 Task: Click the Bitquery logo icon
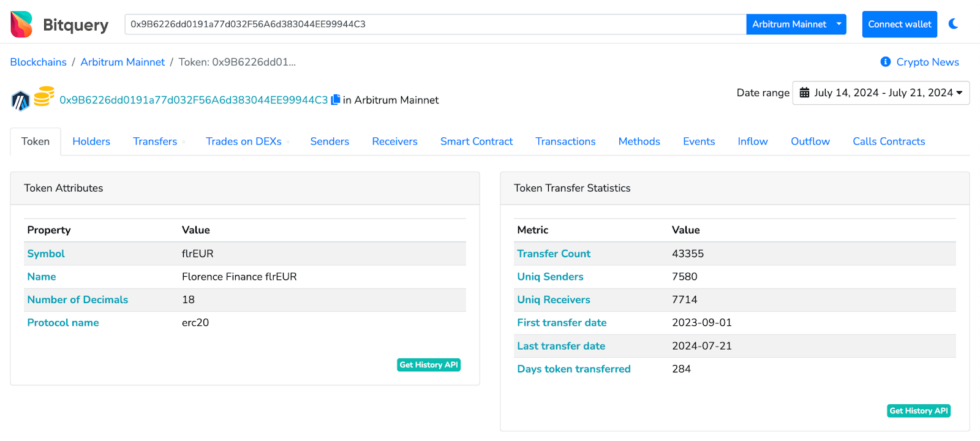(21, 24)
